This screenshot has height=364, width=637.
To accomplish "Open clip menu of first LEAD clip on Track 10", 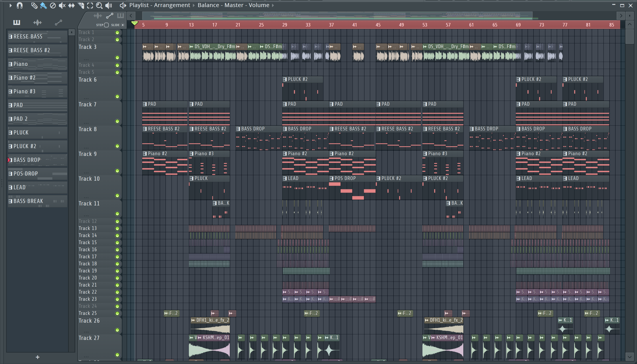I will (285, 178).
